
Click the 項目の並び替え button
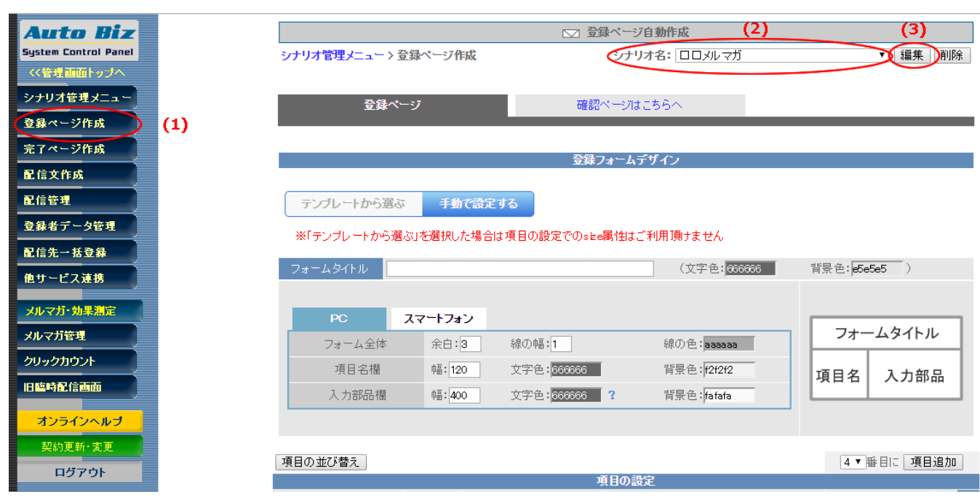point(321,462)
